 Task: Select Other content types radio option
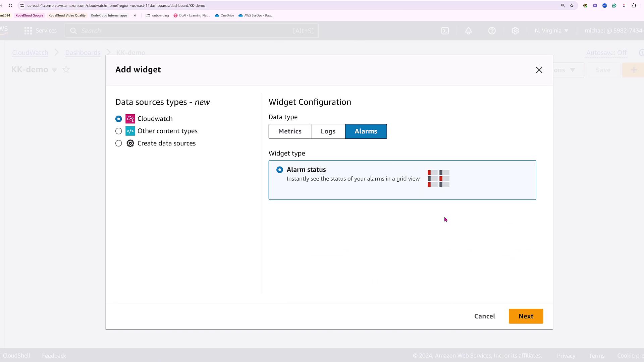tap(118, 131)
